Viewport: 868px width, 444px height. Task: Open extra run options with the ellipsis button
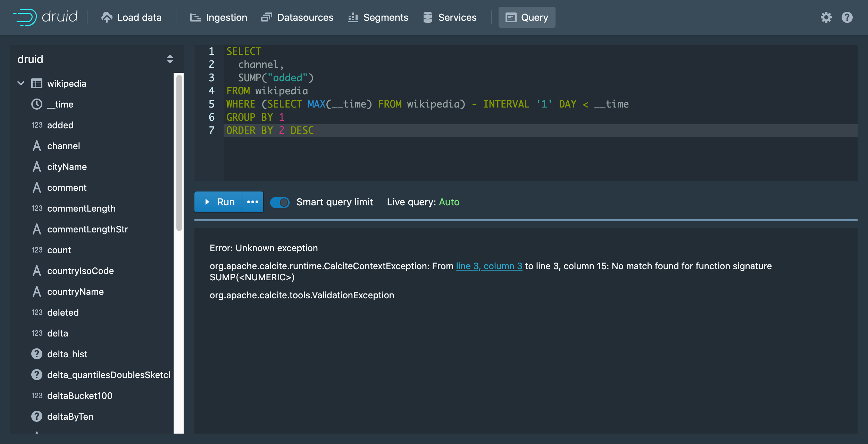(x=252, y=202)
